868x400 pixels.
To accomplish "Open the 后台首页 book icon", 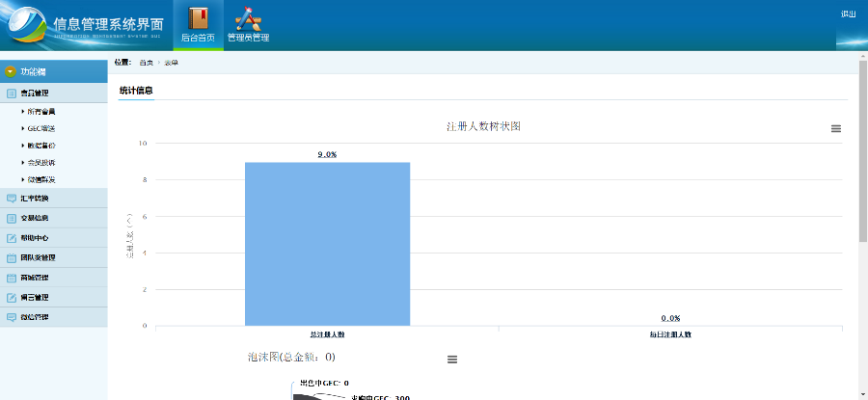I will [198, 18].
